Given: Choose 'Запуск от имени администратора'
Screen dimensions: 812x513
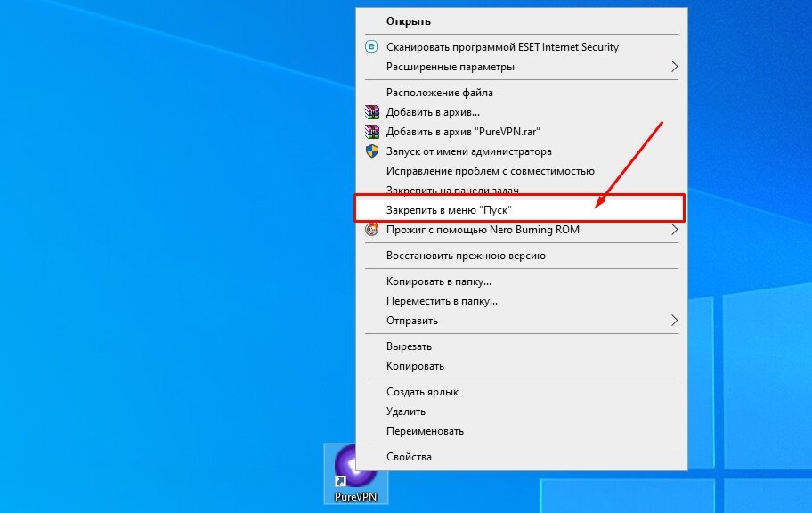Looking at the screenshot, I should coord(522,151).
